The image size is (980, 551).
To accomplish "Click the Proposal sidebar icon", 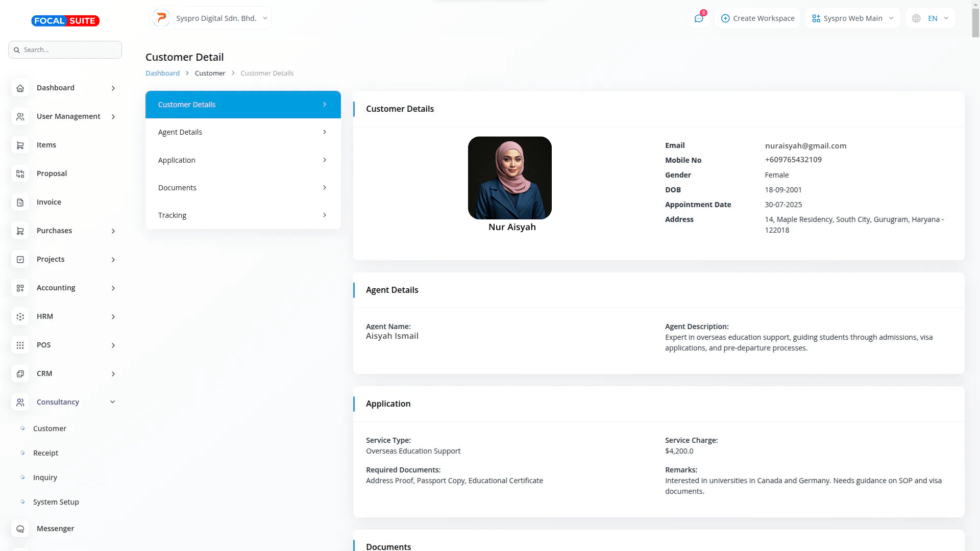I will (x=20, y=173).
